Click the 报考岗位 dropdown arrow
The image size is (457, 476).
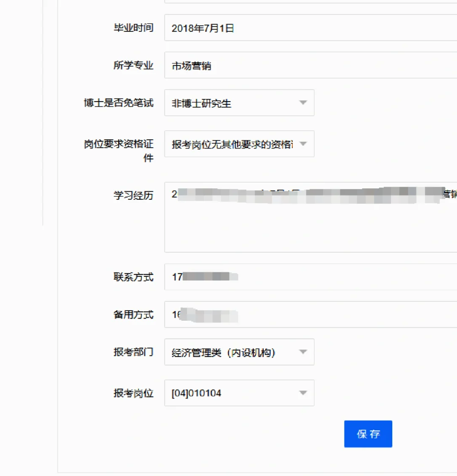pos(303,393)
